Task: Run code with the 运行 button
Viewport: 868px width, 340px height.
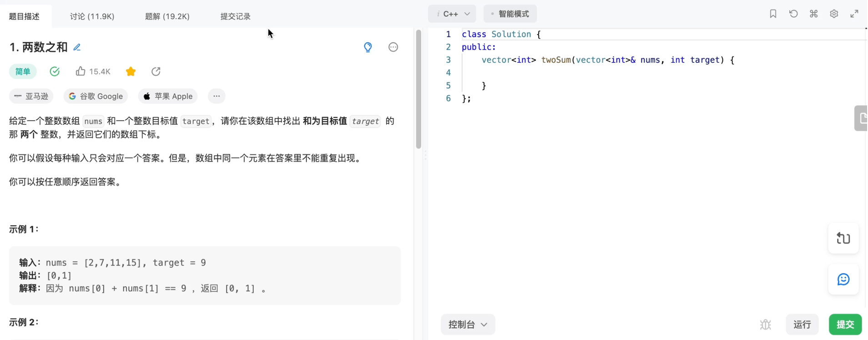Action: 802,325
